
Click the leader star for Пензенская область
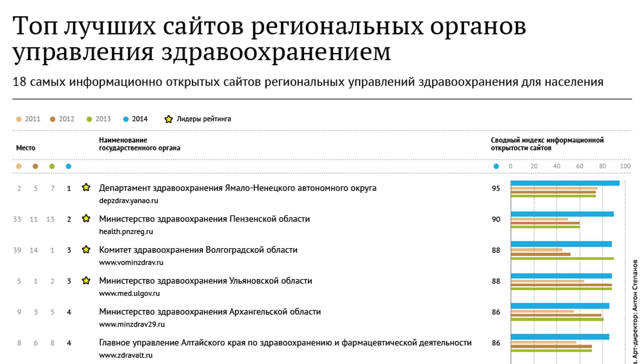point(86,219)
